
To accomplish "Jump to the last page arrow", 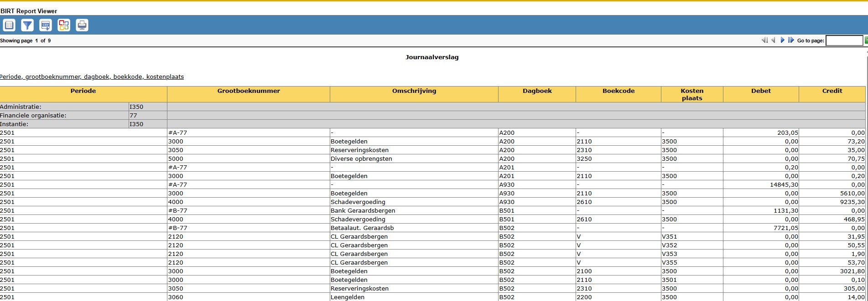I will tap(791, 40).
